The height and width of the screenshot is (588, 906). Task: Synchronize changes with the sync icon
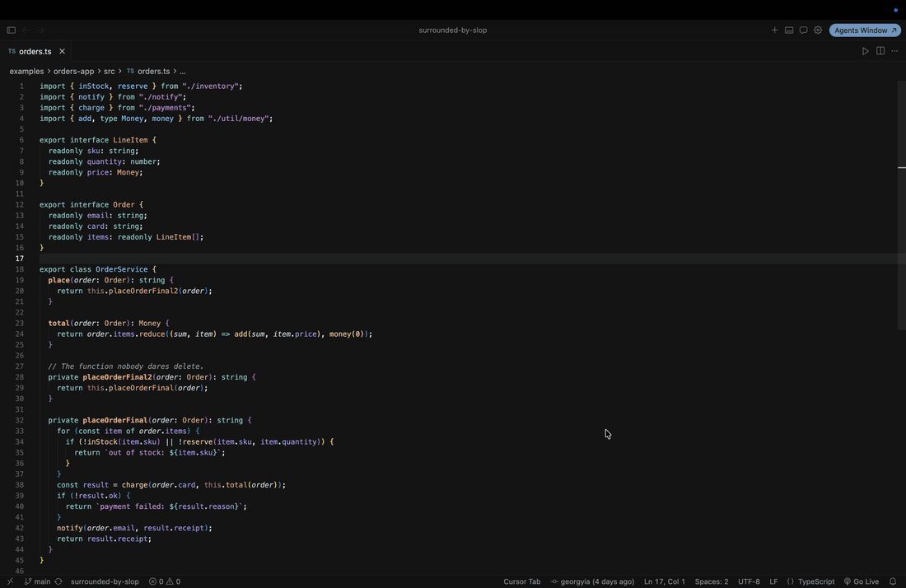(x=58, y=581)
